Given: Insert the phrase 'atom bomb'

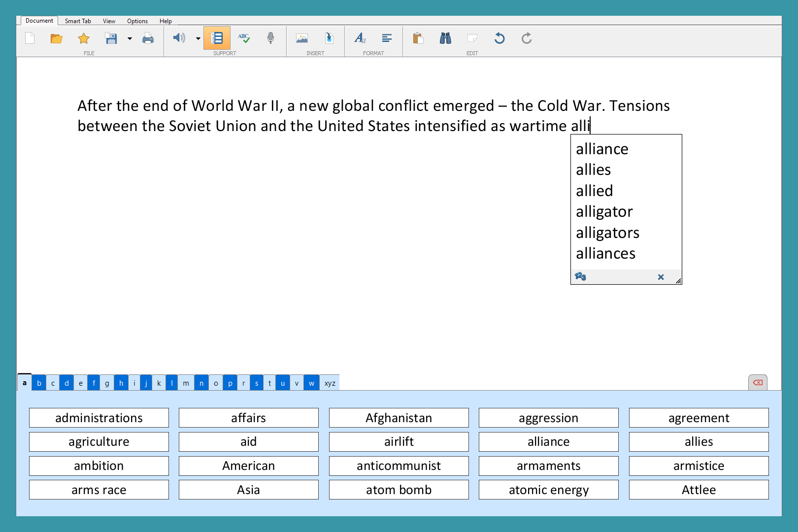Looking at the screenshot, I should tap(399, 490).
